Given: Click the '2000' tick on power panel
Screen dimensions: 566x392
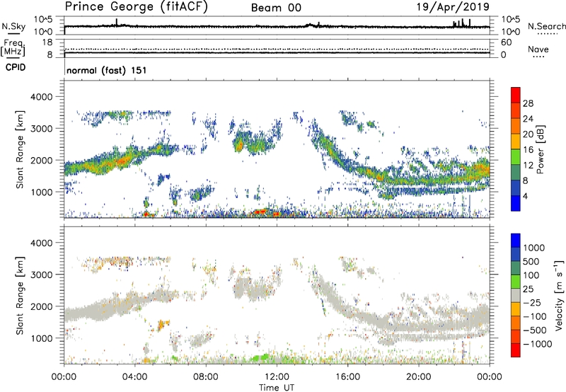Looking at the screenshot, I should (x=41, y=160).
